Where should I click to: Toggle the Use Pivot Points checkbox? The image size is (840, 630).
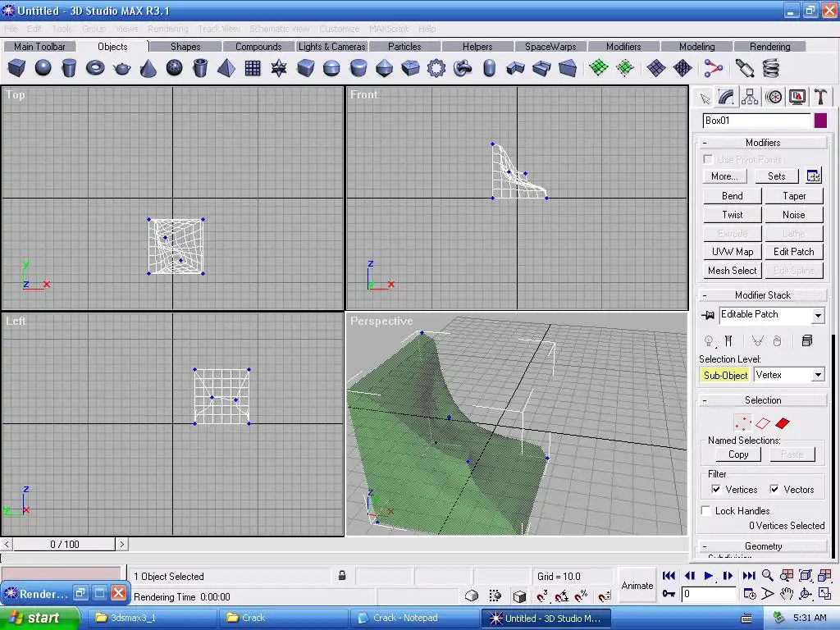(x=708, y=160)
